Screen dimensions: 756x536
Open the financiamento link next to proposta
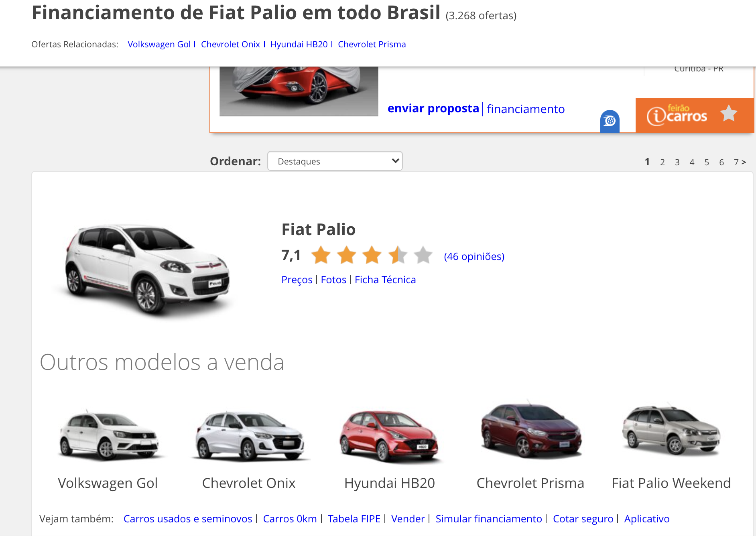click(526, 109)
